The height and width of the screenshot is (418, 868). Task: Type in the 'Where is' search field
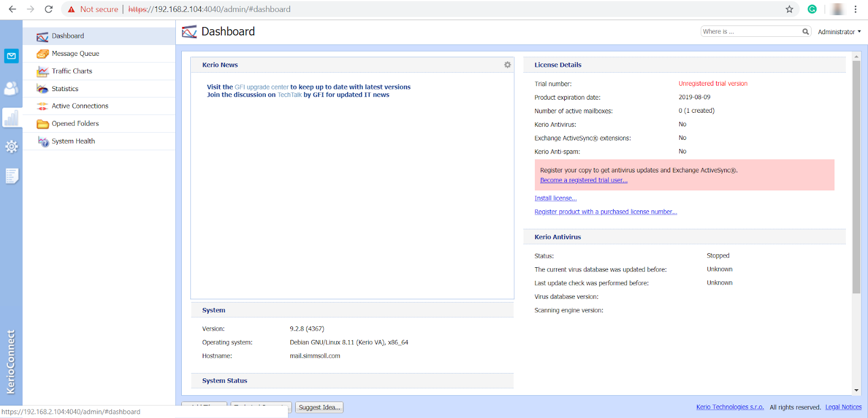tap(750, 32)
